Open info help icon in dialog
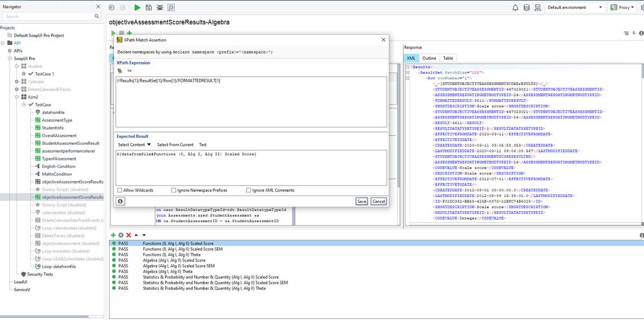644x320 pixels. (x=121, y=202)
